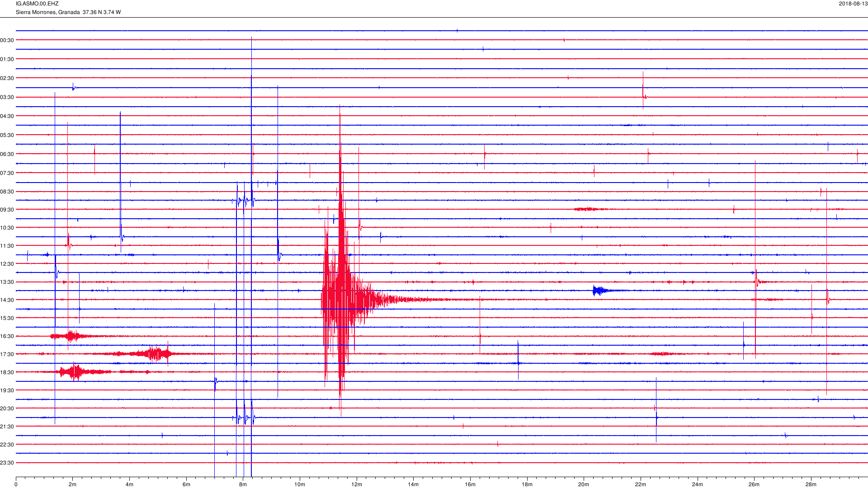Click the 10m axis tick label
Viewport: 868px width, 488px height.
pos(300,484)
